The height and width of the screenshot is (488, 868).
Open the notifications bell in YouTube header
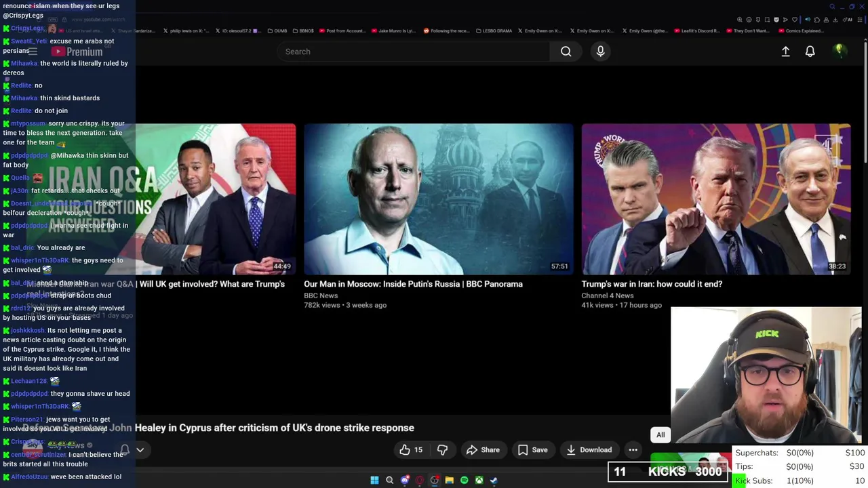click(x=810, y=52)
